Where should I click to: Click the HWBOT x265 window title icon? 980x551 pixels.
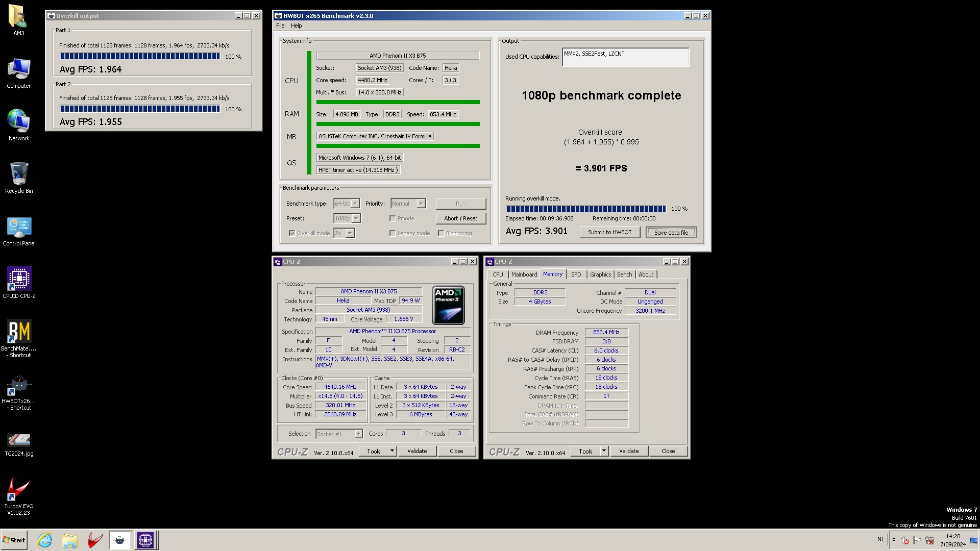pos(279,16)
